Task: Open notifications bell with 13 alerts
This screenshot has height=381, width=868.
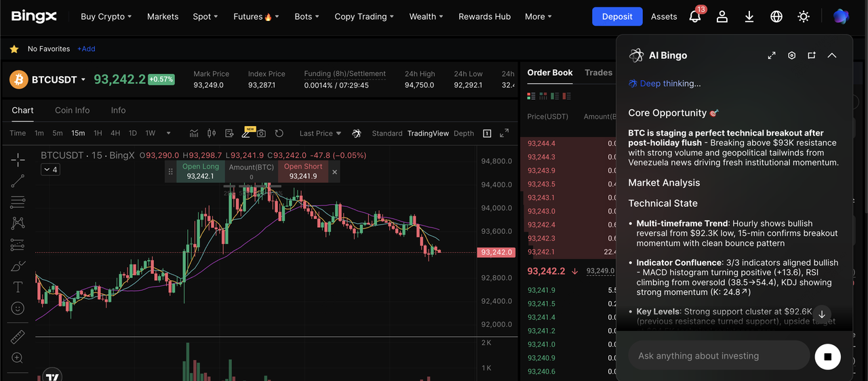Action: click(x=695, y=17)
